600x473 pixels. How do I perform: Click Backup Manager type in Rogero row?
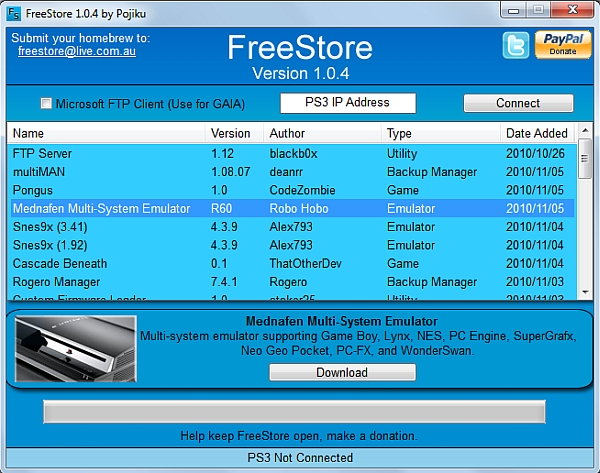pyautogui.click(x=432, y=282)
